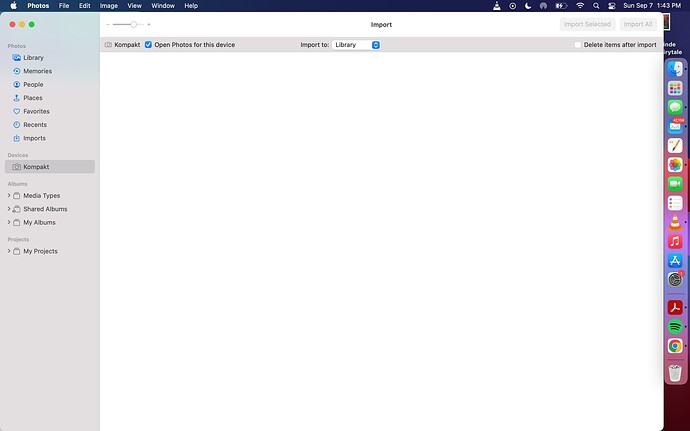Open the Import to Library dropdown
The height and width of the screenshot is (431, 690).
pos(356,45)
